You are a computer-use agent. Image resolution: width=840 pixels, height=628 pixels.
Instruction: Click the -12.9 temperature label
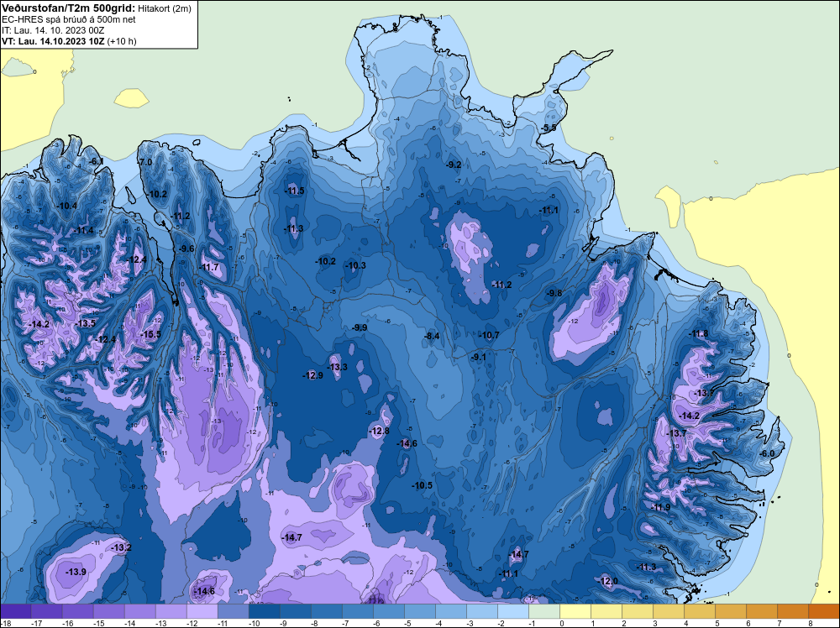[312, 375]
